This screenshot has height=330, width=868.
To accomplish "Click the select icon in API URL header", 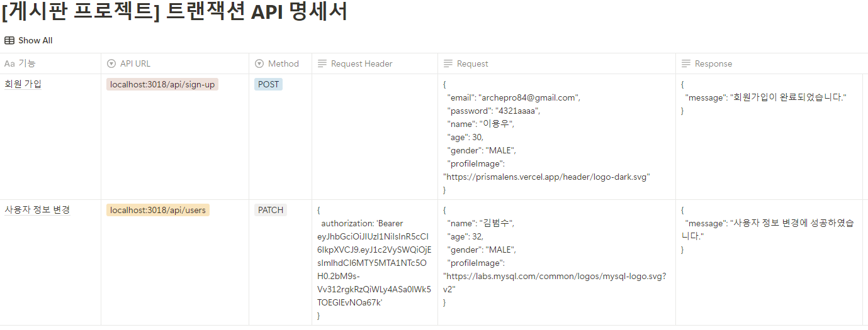I will click(x=111, y=63).
